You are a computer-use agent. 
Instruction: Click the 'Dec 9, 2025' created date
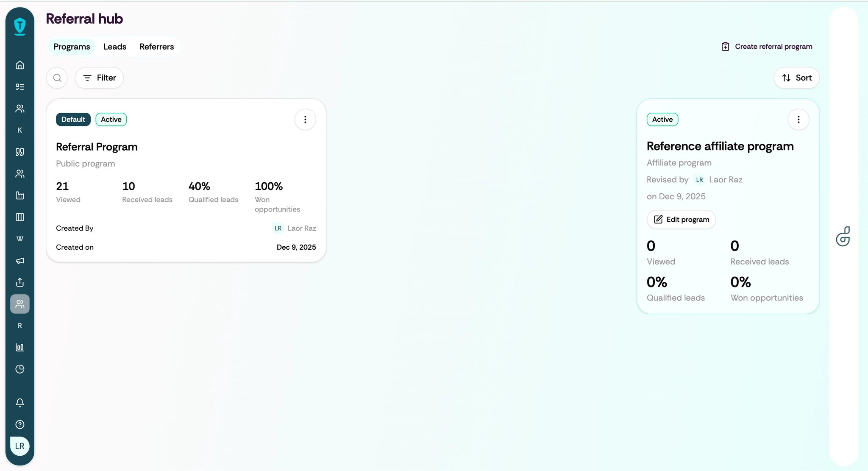point(296,247)
